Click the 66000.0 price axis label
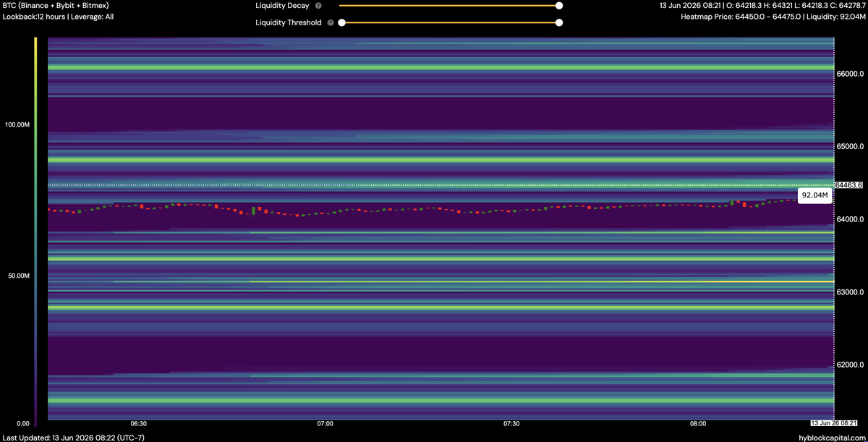Image resolution: width=868 pixels, height=442 pixels. pyautogui.click(x=851, y=74)
